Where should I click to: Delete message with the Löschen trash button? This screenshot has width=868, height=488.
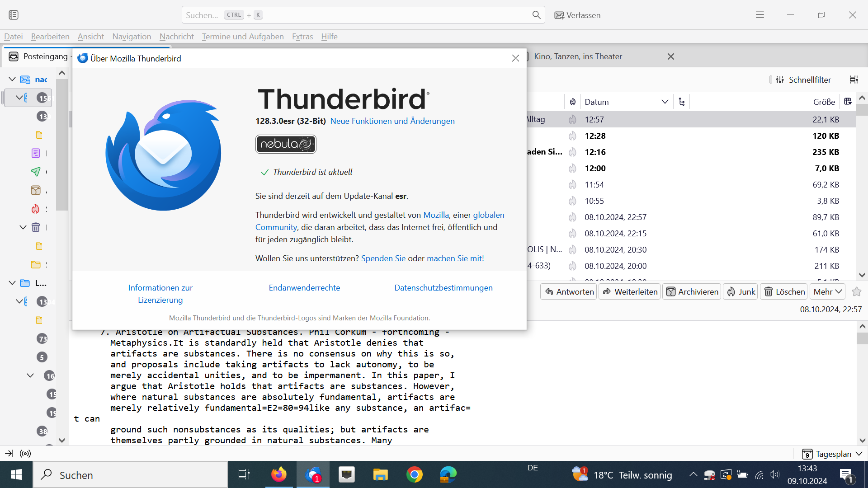784,292
